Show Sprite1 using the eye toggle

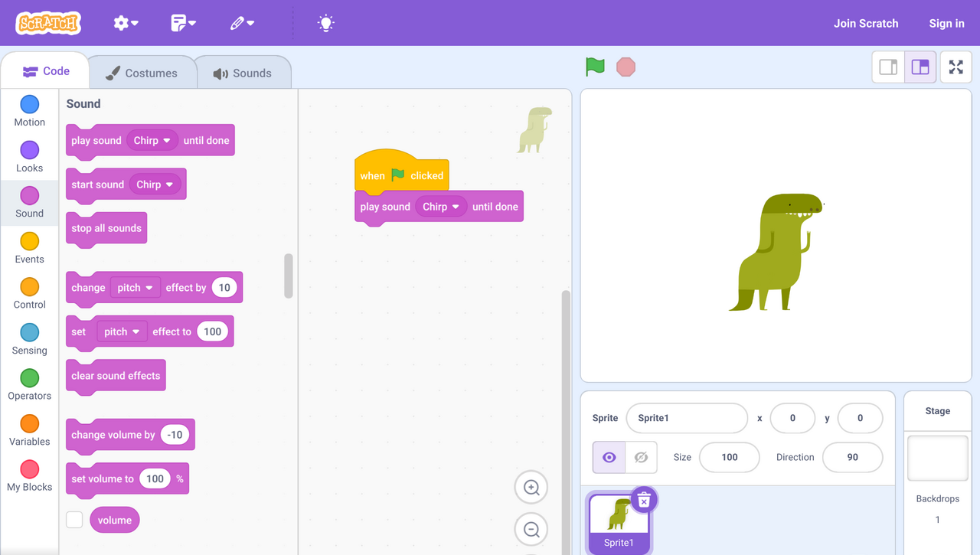pyautogui.click(x=608, y=457)
